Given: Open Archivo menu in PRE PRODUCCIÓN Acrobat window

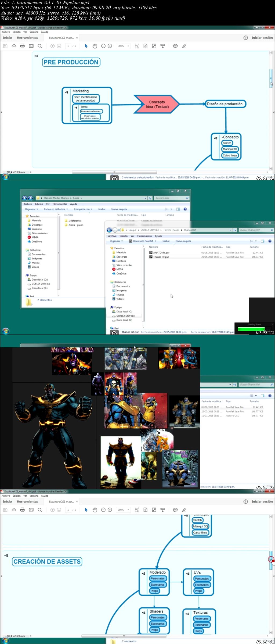Looking at the screenshot, I should coord(6,32).
